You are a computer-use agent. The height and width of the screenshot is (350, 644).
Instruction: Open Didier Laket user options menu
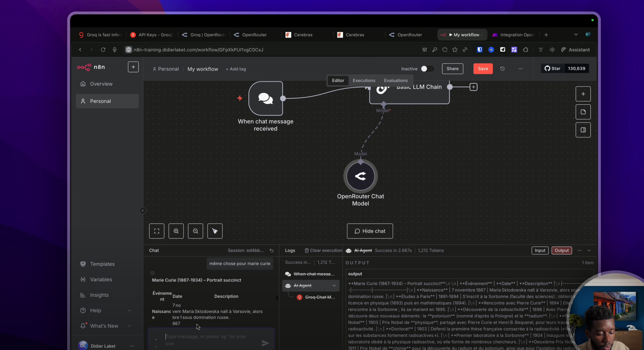point(132,346)
